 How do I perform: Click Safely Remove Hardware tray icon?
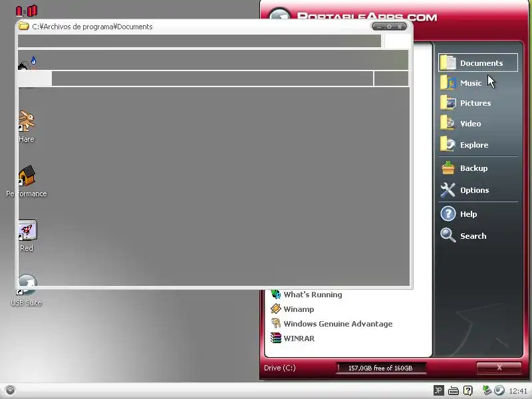pyautogui.click(x=487, y=390)
